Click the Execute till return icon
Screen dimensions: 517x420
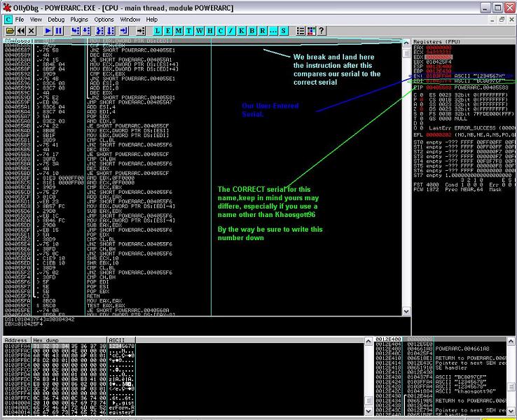124,31
